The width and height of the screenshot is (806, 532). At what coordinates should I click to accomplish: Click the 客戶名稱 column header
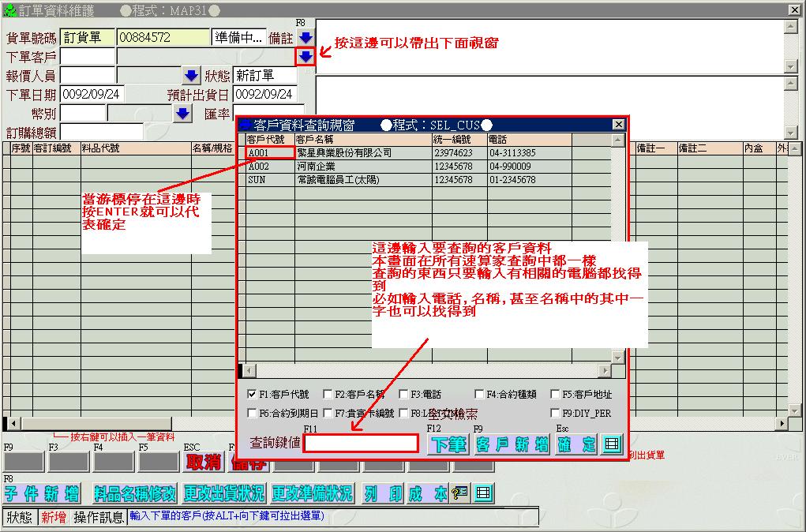(x=363, y=139)
